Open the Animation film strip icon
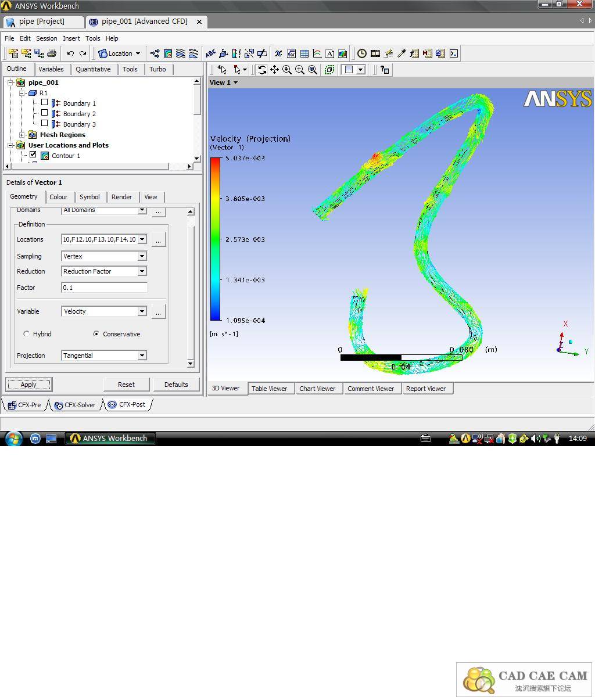 (375, 53)
